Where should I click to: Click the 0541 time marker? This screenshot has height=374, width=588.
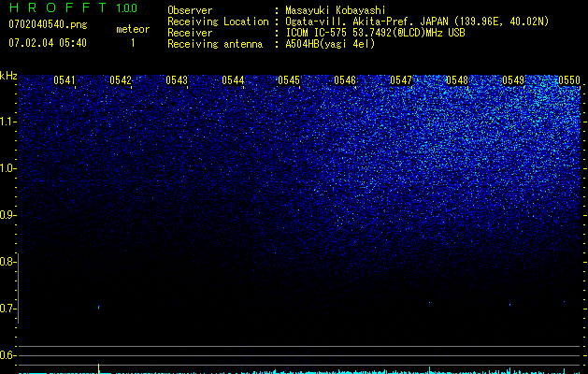coord(65,80)
